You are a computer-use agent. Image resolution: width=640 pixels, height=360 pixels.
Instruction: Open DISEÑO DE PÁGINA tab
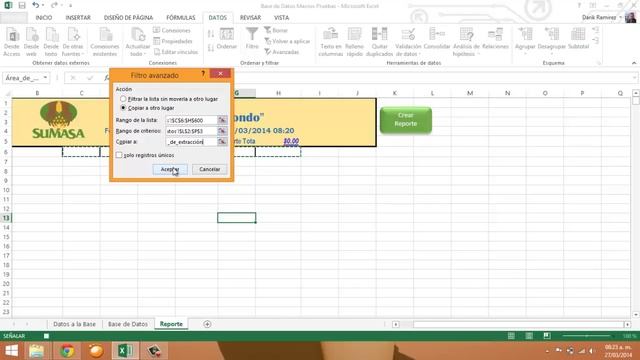point(128,18)
